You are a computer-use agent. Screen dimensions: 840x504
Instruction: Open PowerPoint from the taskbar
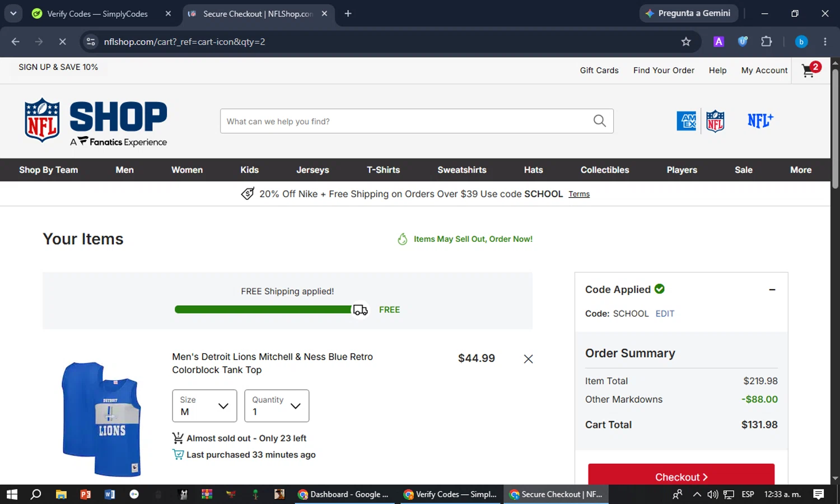pos(86,494)
